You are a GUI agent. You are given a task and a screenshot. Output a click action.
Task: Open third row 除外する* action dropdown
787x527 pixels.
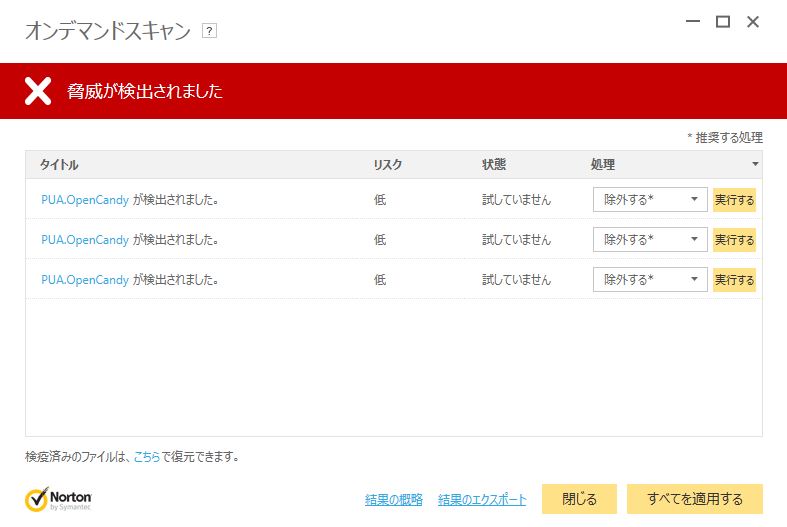[x=650, y=280]
